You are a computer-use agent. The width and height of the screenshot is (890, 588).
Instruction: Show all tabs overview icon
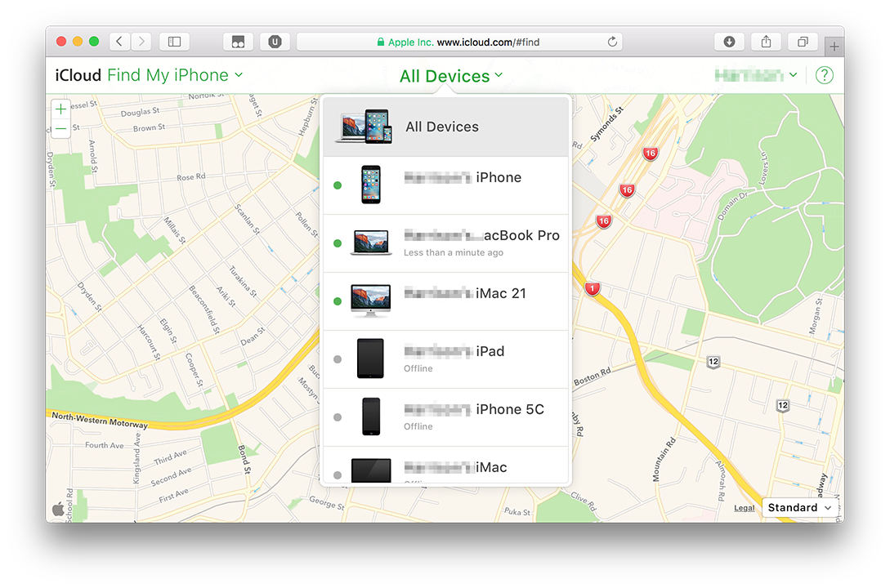click(803, 42)
